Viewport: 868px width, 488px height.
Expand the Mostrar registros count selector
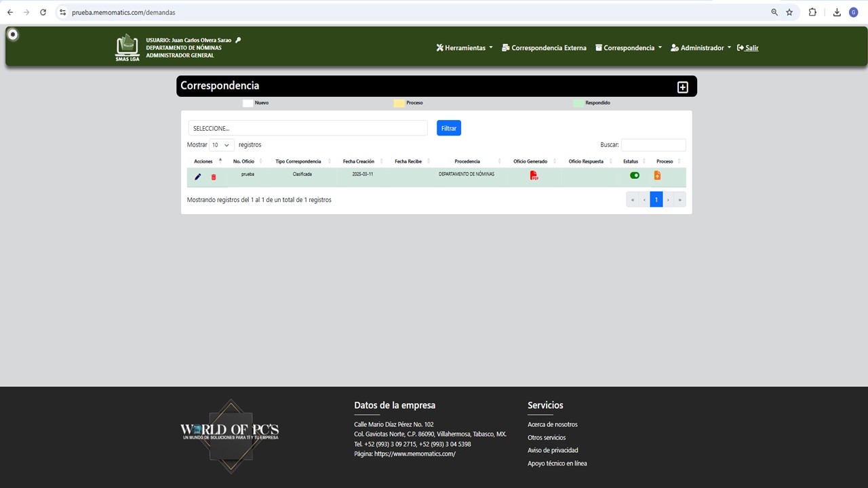[x=222, y=145]
